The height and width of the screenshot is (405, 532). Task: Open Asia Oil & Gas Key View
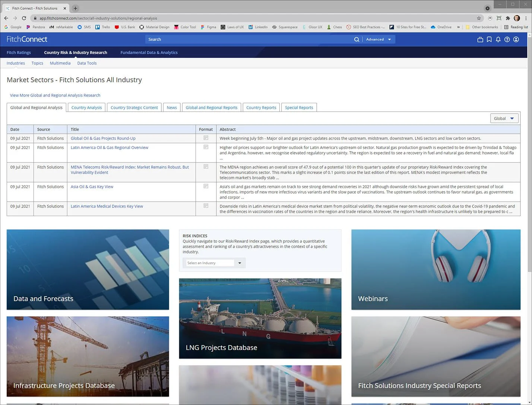(x=92, y=187)
